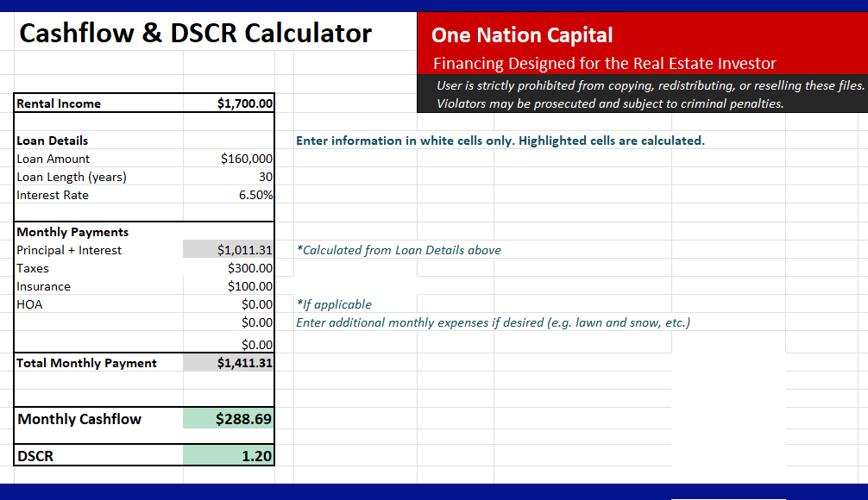Click the Insurance label

44,286
